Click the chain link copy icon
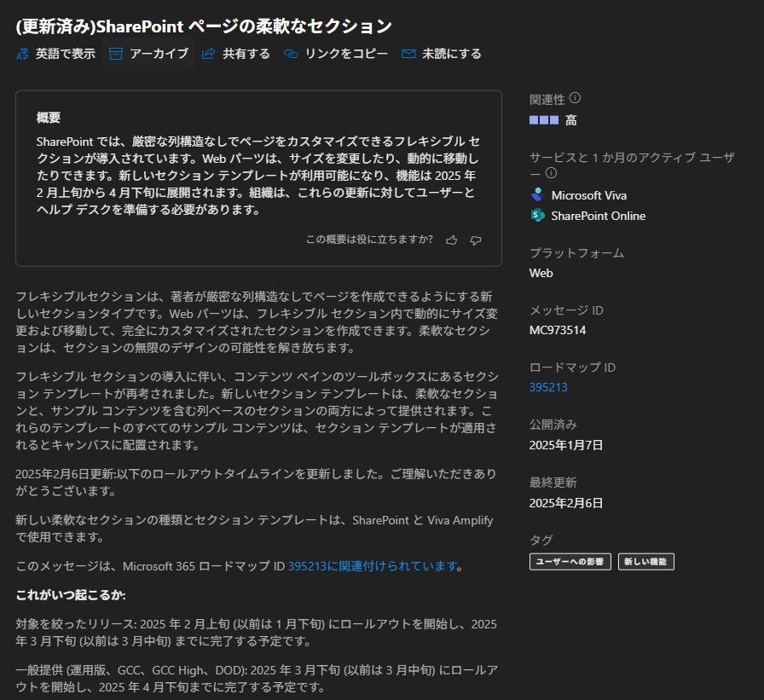 point(291,54)
